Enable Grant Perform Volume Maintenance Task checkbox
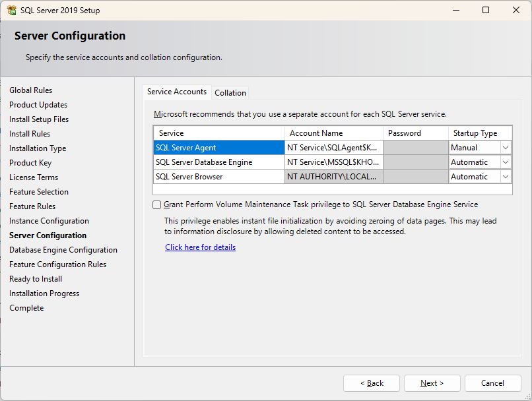Viewport: 532px width, 401px height. pos(156,204)
